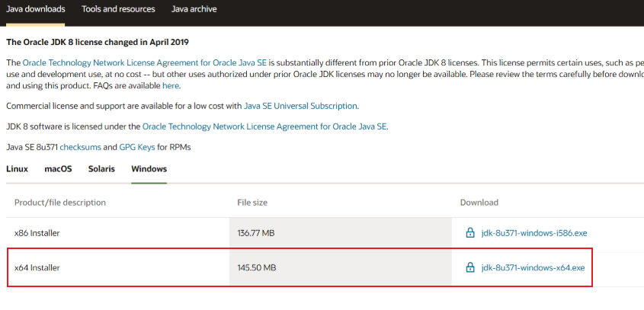This screenshot has height=310, width=644.
Task: Switch to Tools and resources tab
Action: click(x=118, y=9)
